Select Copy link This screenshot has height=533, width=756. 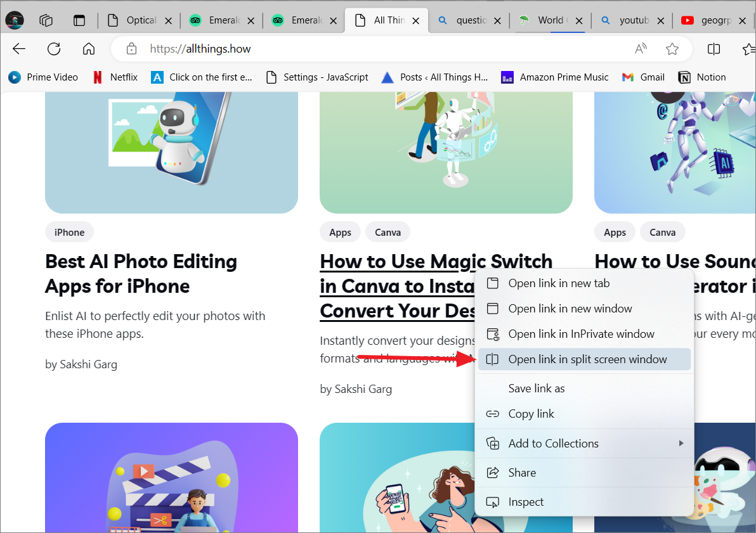(x=584, y=413)
